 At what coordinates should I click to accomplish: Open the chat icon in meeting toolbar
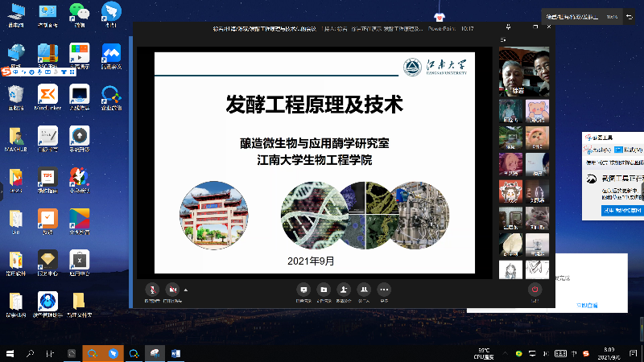click(x=303, y=289)
